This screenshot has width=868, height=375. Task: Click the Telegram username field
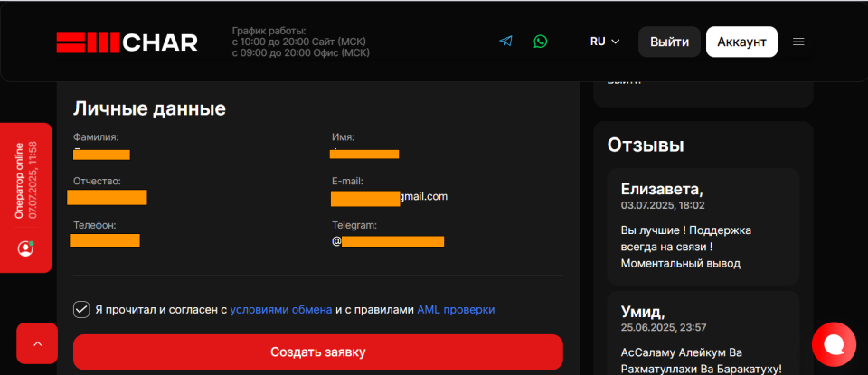[x=388, y=241]
